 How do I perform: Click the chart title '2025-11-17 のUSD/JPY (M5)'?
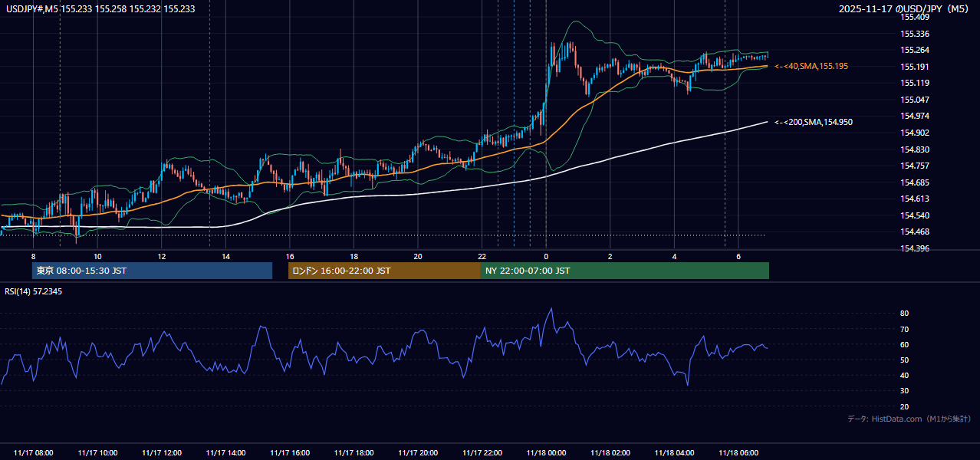pyautogui.click(x=905, y=8)
